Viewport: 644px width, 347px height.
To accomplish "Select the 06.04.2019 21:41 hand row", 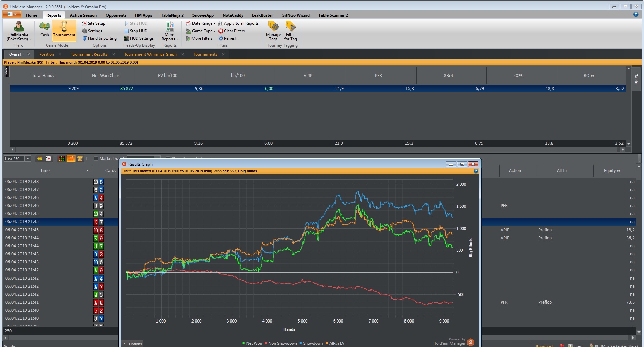I will click(x=60, y=302).
